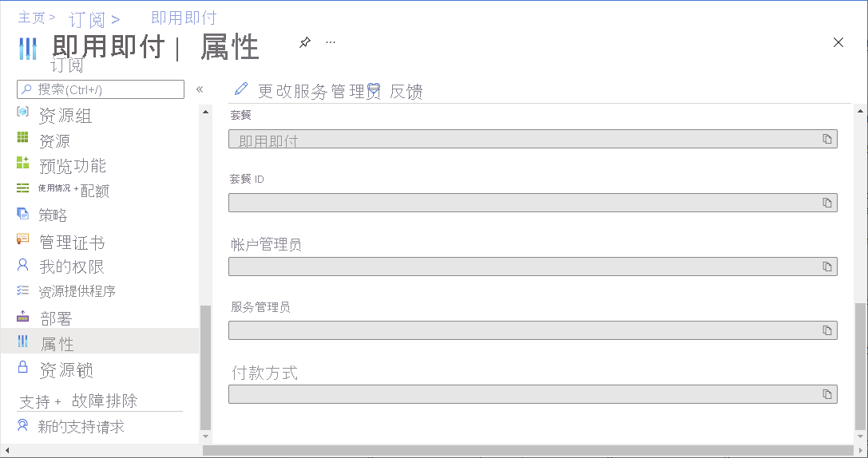Focus the 搜索(Ctrl+/) box
Viewport: 868px width, 458px height.
point(101,89)
